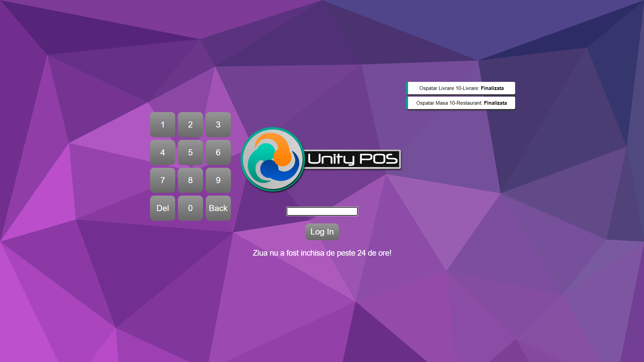
Task: Open the Ospatar Livrare 10-Livrare notification
Action: tap(460, 88)
